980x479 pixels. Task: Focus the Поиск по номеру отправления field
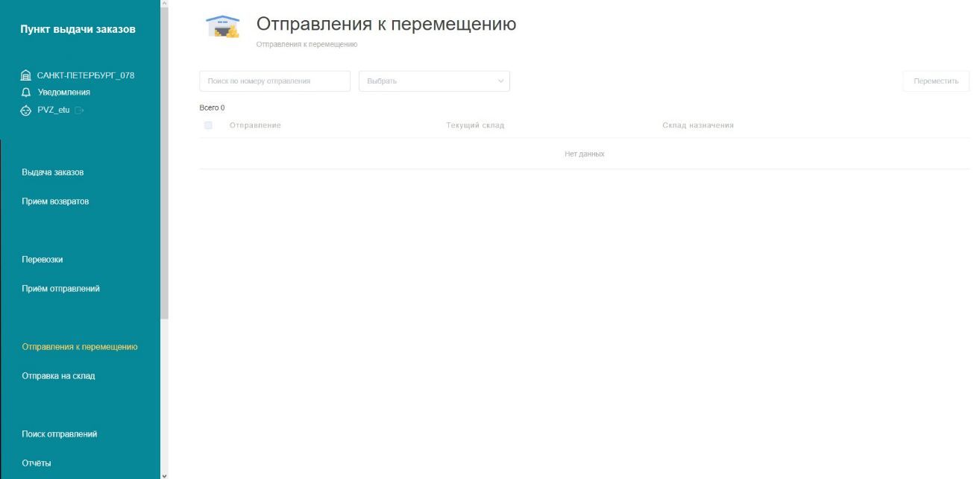point(274,81)
